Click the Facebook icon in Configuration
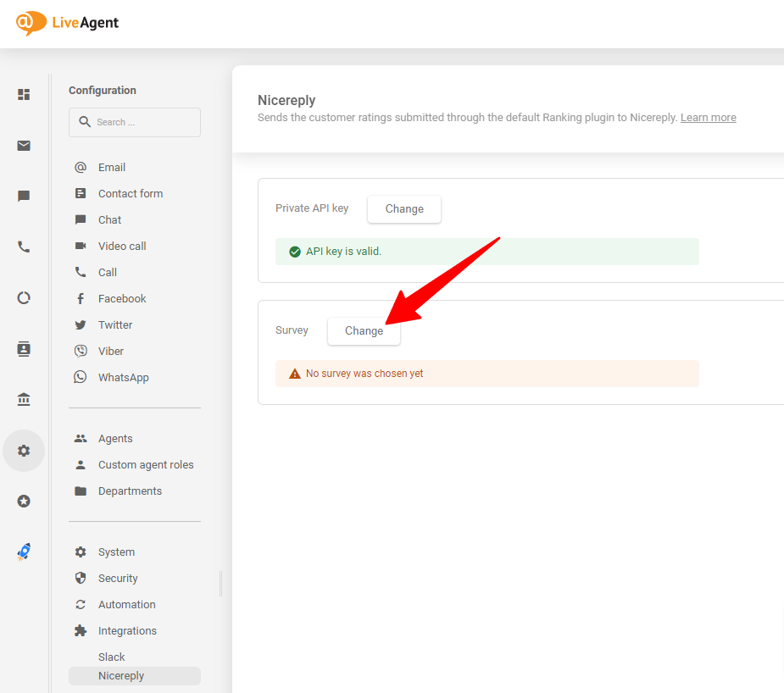The image size is (784, 693). [x=81, y=298]
